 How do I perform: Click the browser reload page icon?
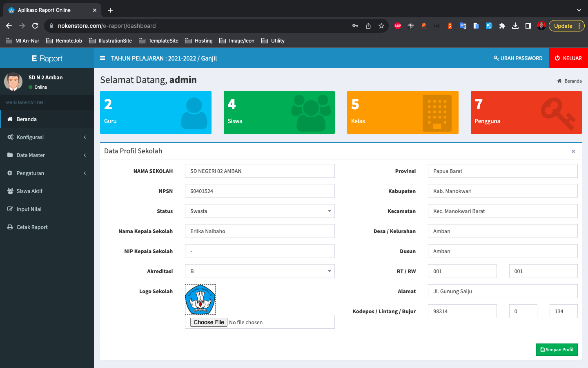[x=35, y=26]
